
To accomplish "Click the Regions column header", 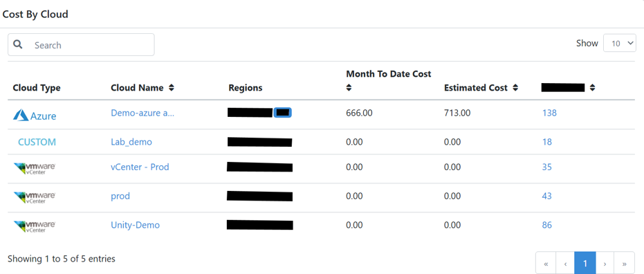I will pyautogui.click(x=245, y=88).
